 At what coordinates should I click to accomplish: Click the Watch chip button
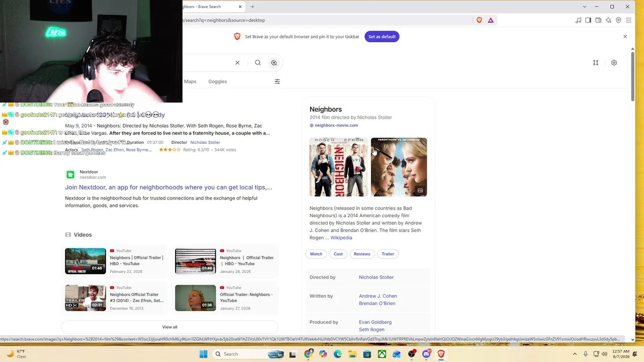coord(316,254)
